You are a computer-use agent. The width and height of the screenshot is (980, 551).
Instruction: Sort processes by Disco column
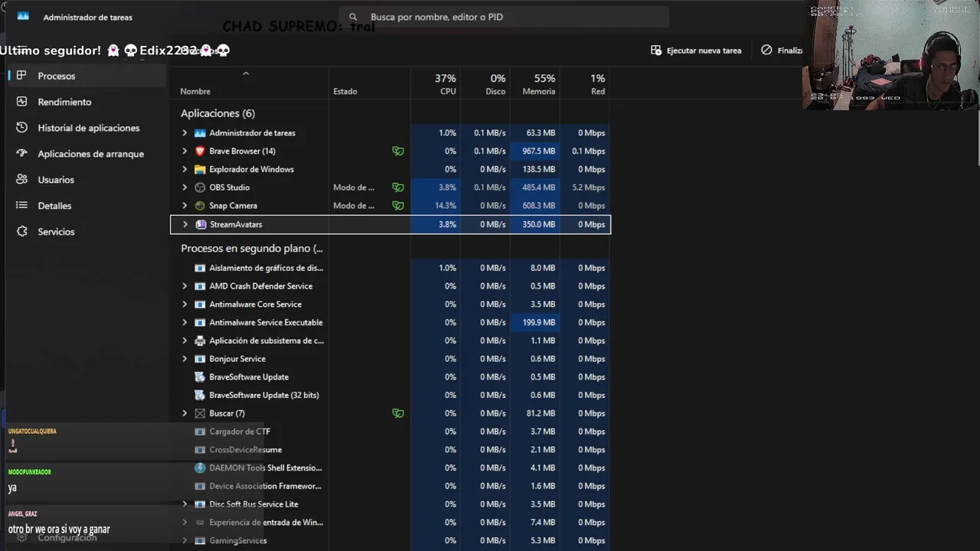(485, 83)
